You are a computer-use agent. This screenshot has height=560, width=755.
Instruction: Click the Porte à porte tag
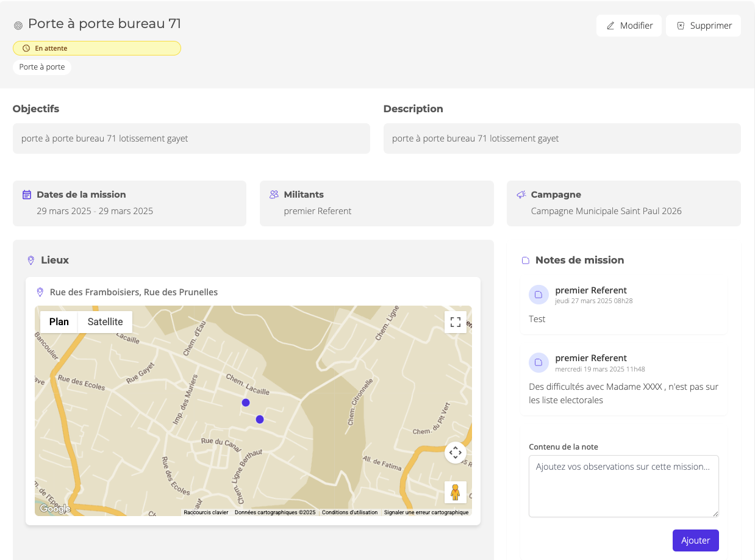click(x=42, y=67)
